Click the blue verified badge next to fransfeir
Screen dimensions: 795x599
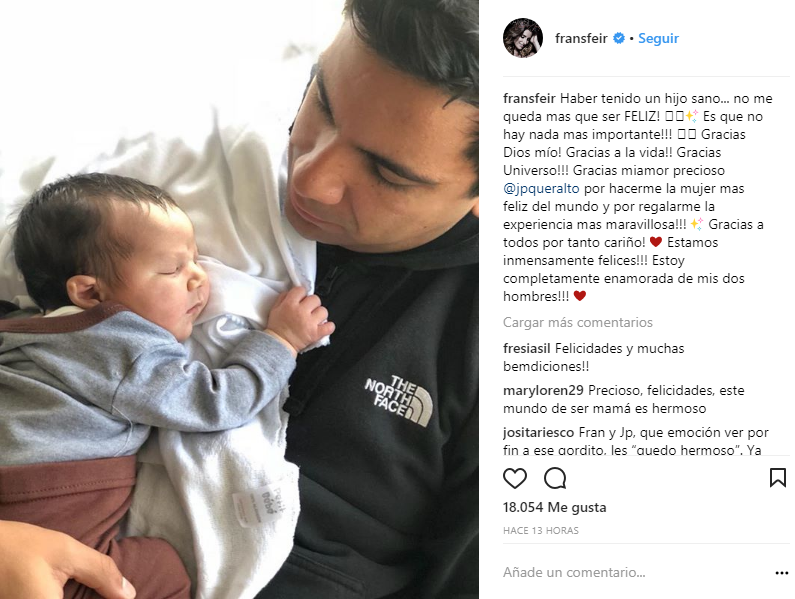619,38
